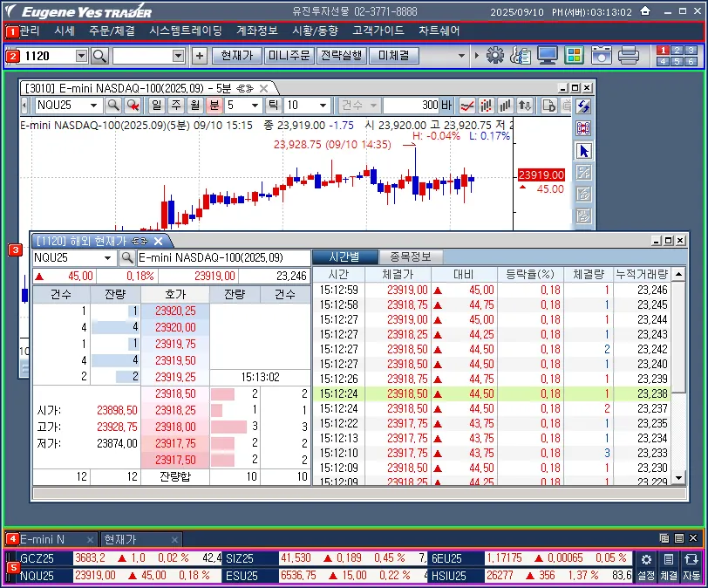Click the 전략실행 button
Viewport: 708px width, 588px height.
point(342,56)
